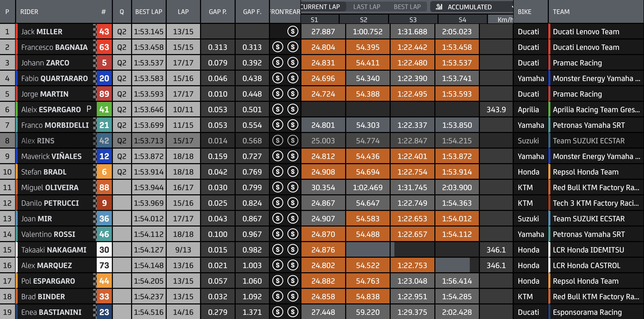Image resolution: width=644 pixels, height=319 pixels.
Task: Click team name LCR Honda CASTROL
Action: coord(587,265)
